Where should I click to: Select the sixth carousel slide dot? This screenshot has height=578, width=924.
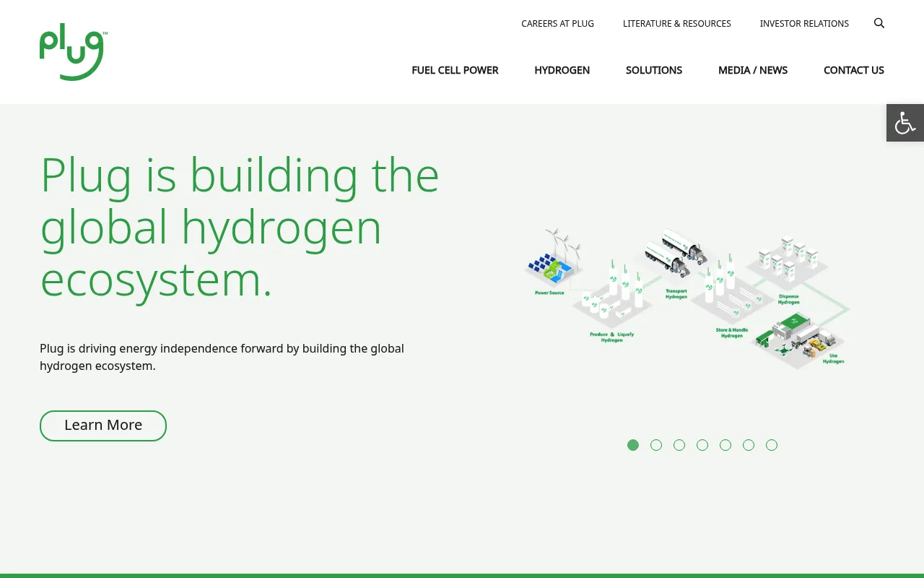749,445
